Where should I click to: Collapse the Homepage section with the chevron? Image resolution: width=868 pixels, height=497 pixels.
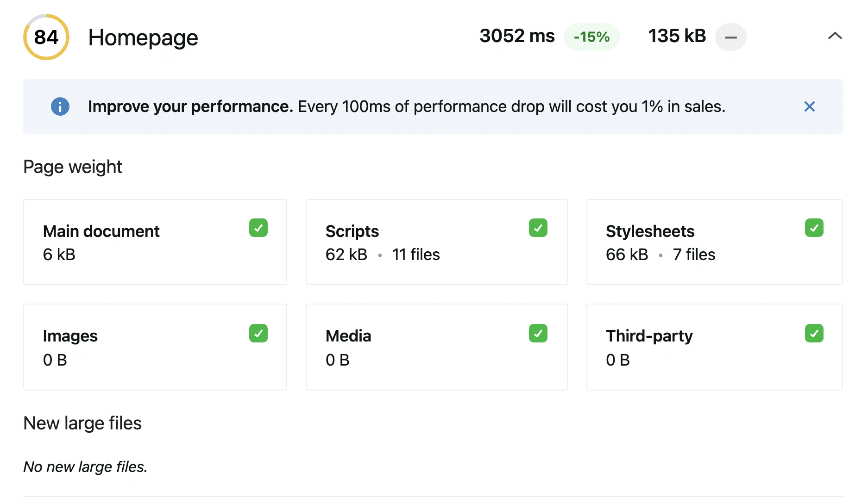(835, 36)
